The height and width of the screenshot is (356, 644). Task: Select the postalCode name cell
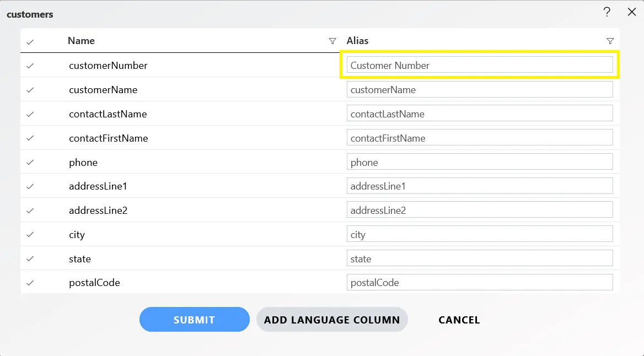tap(94, 283)
